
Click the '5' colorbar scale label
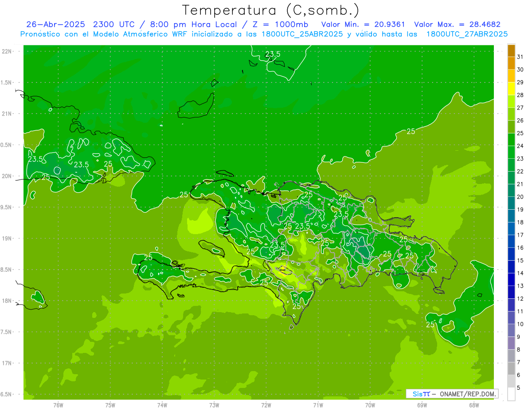519,388
